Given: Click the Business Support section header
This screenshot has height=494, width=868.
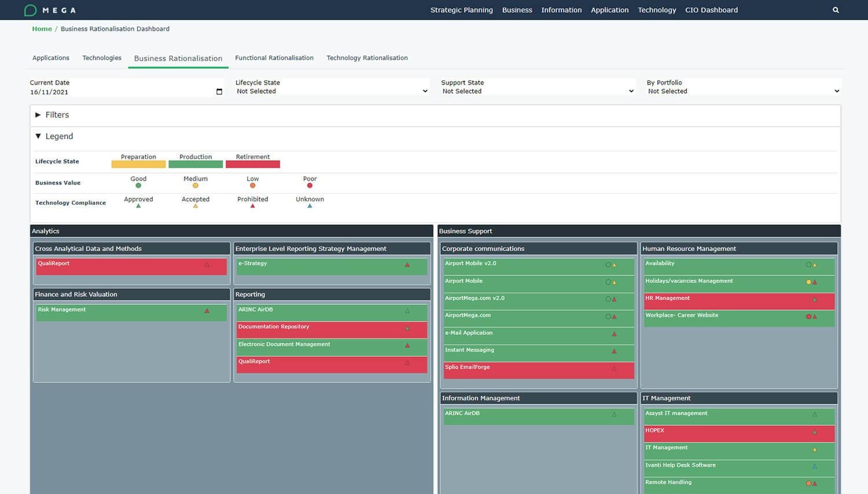Looking at the screenshot, I should pos(639,231).
